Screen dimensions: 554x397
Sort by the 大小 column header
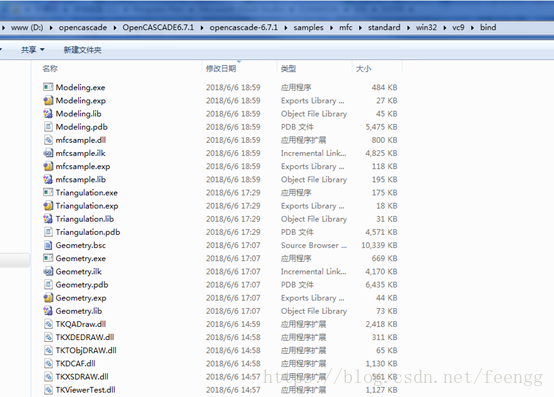(x=363, y=69)
